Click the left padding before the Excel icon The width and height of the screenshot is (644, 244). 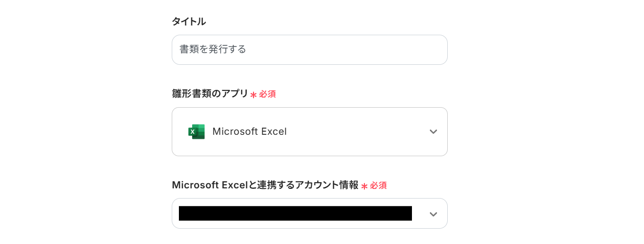click(180, 132)
